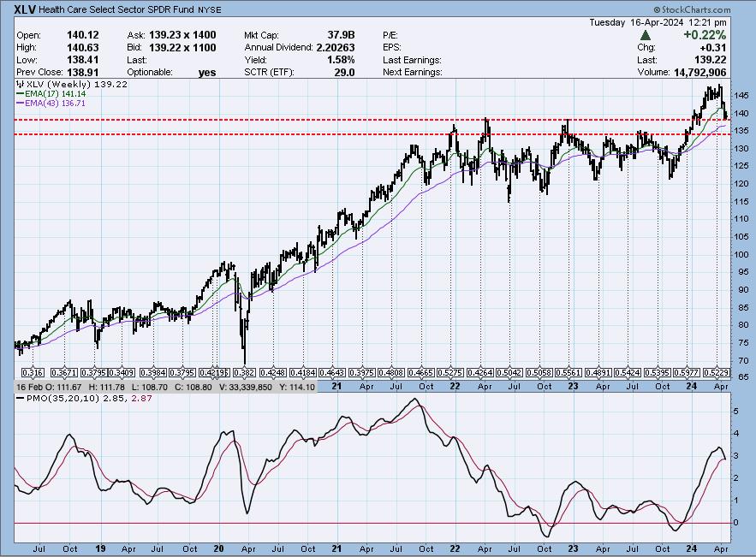Click the 19 year label on bottom axis
Viewport: 756px width, 557px height.
100,548
